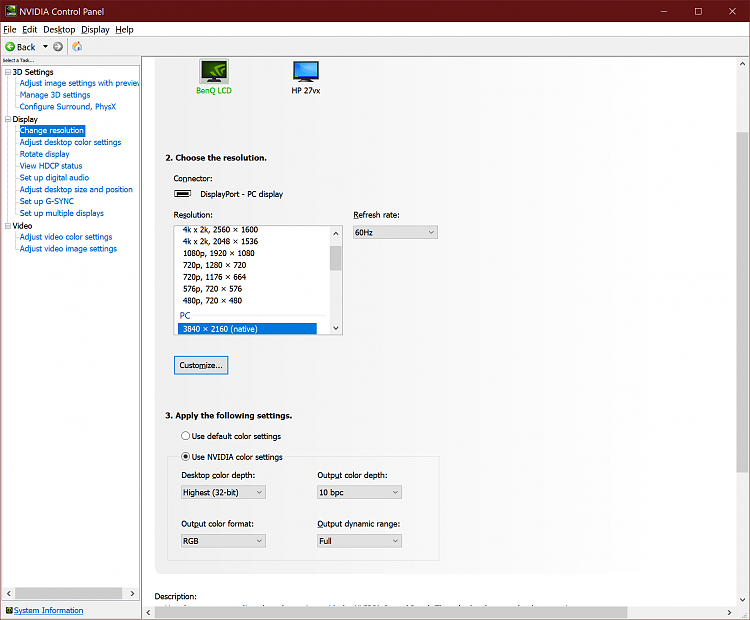Click main panel horizontal scroll right arrow
The image size is (750, 620).
coord(729,612)
